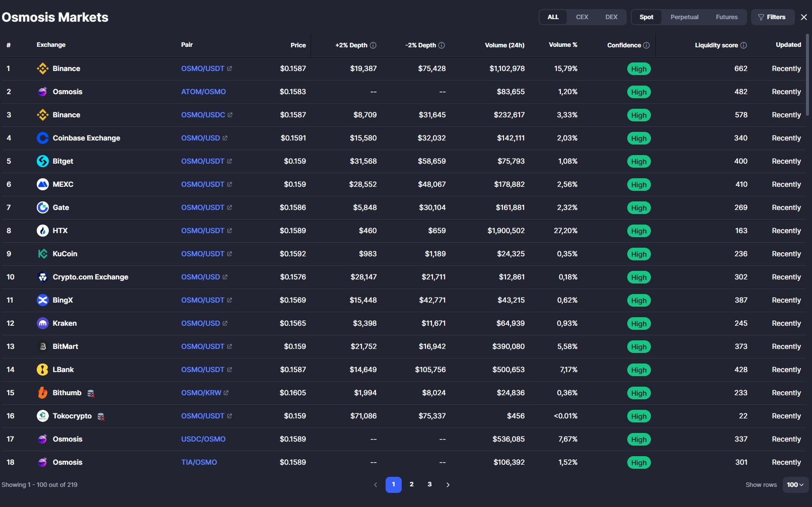Open external link icon for Bithumb OSMO/KRW
This screenshot has height=507, width=812.
[x=226, y=393]
